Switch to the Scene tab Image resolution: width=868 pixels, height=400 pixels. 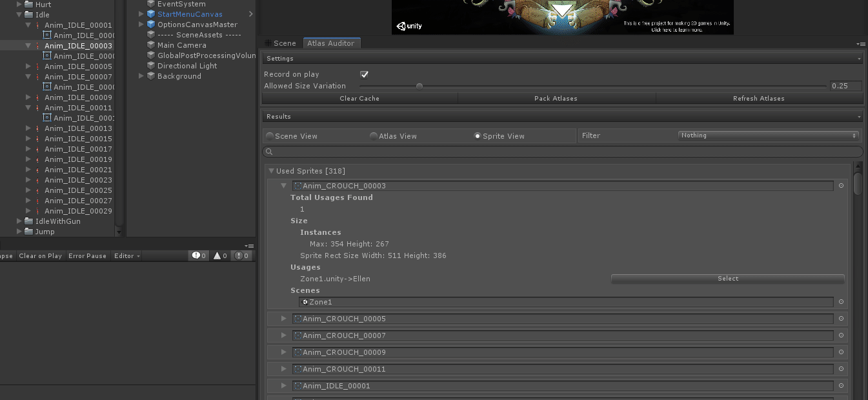click(281, 43)
